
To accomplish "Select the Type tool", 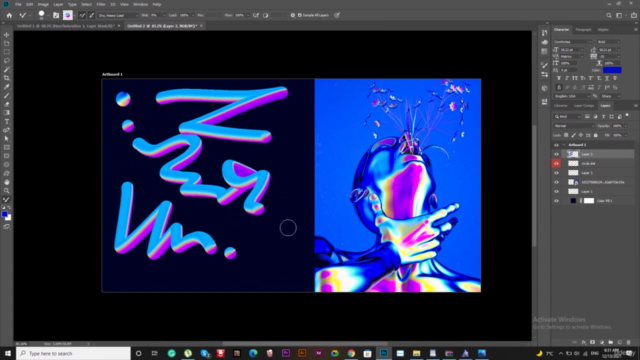I will pyautogui.click(x=7, y=122).
